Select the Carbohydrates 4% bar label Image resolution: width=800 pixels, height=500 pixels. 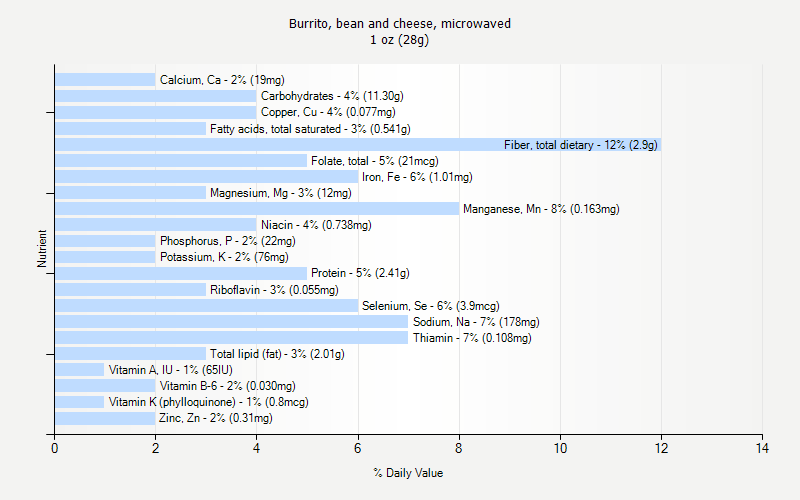click(332, 96)
